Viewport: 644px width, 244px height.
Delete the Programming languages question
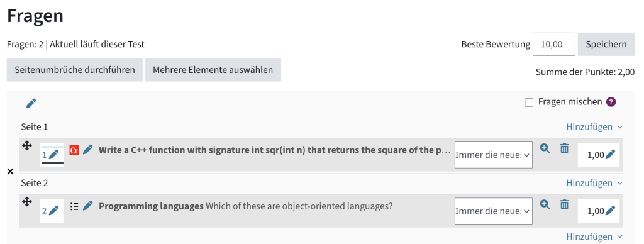565,204
